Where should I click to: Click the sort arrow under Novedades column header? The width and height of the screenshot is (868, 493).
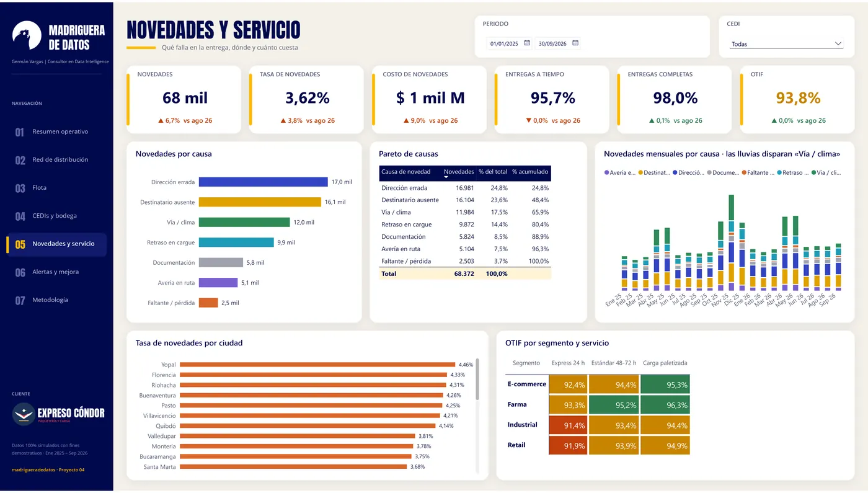coord(446,177)
